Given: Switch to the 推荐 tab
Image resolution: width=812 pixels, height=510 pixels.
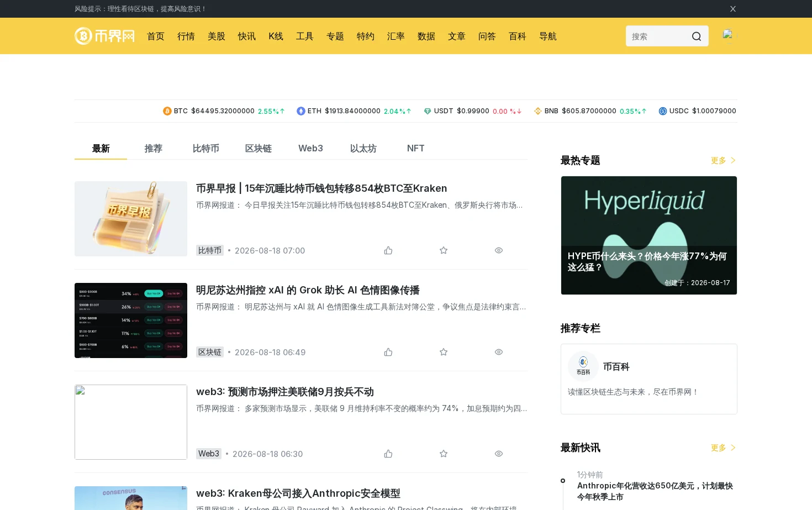Looking at the screenshot, I should coord(154,148).
